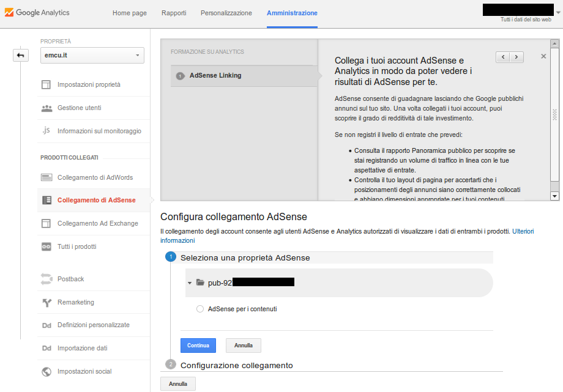Image resolution: width=563 pixels, height=392 pixels.
Task: Click the Collegamento Ad Exchange icon
Action: pyautogui.click(x=47, y=223)
